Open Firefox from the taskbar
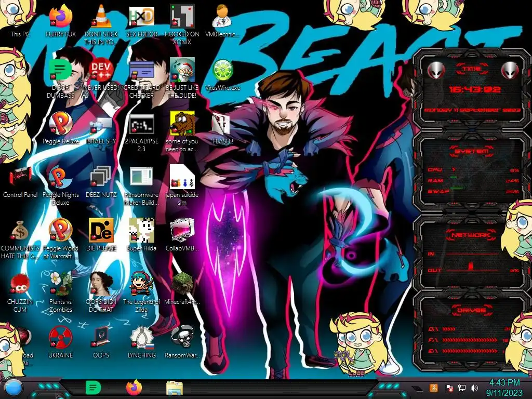Image resolution: width=532 pixels, height=399 pixels. (134, 388)
